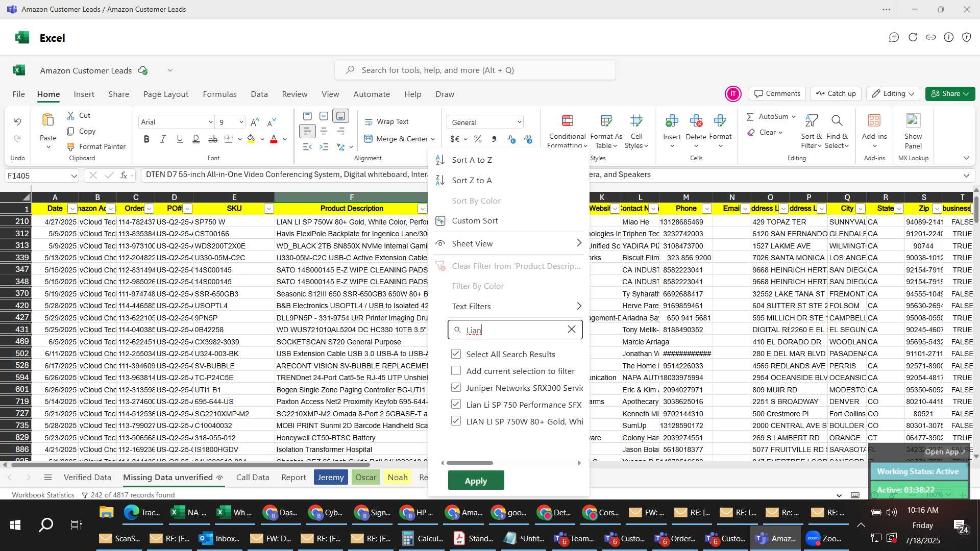The width and height of the screenshot is (980, 551).
Task: Decrease font size
Action: pos(272,122)
